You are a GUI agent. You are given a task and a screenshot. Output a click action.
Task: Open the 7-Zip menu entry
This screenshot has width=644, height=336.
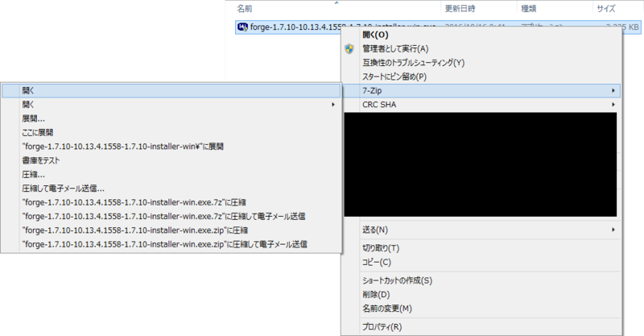pyautogui.click(x=481, y=90)
